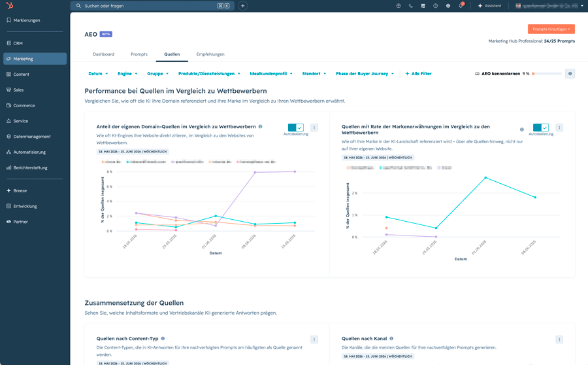588x365 pixels.
Task: Switch to the Dashboard tab
Action: [103, 54]
